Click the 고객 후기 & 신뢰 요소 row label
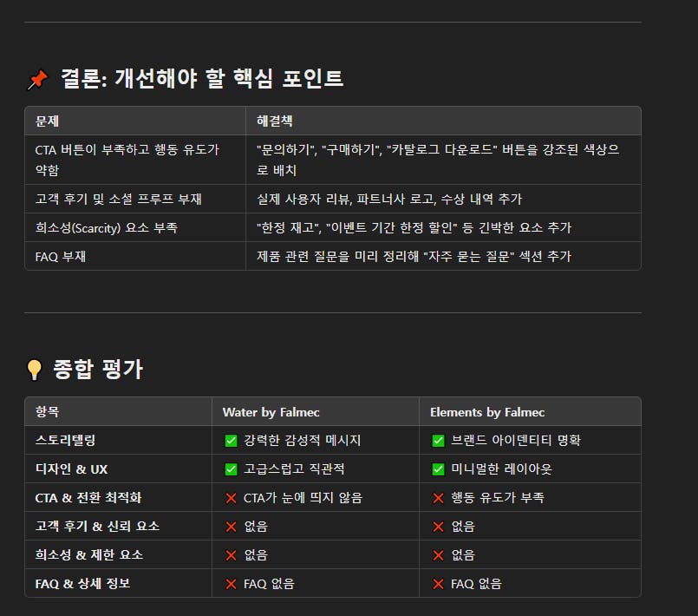The height and width of the screenshot is (616, 698). tap(97, 527)
